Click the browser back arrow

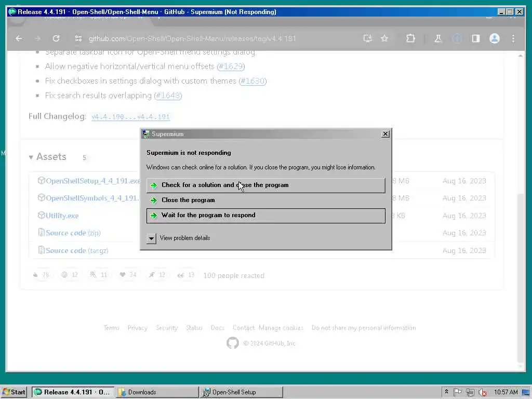[x=19, y=38]
